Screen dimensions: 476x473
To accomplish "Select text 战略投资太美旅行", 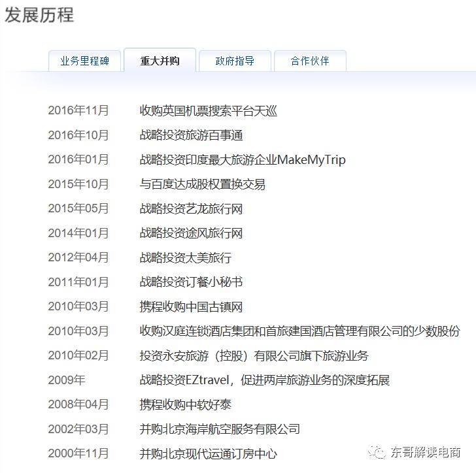I will (x=186, y=258).
